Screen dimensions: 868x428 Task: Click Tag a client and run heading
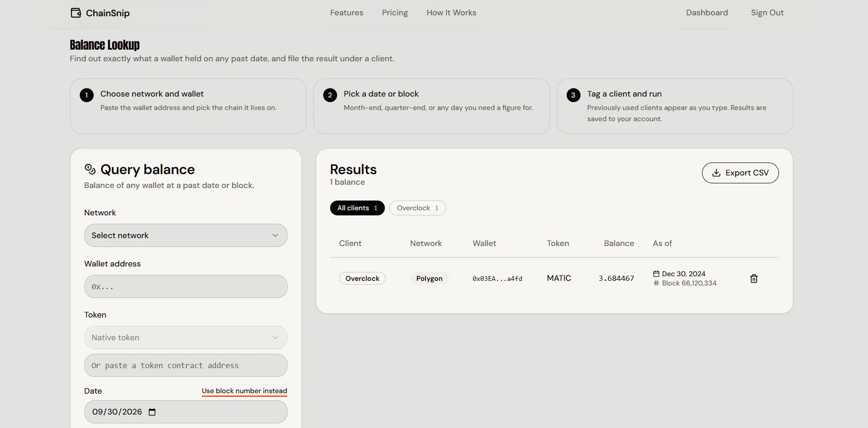tap(624, 94)
